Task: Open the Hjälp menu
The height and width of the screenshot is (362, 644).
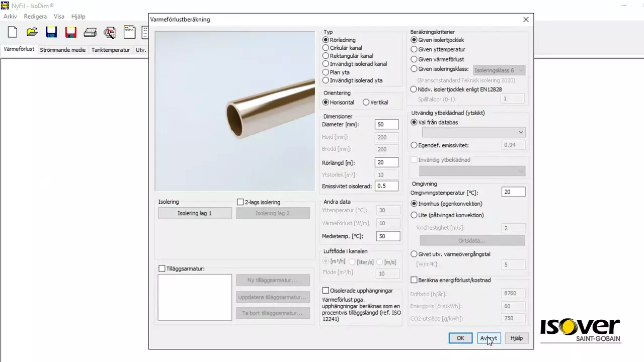Action: pos(78,17)
